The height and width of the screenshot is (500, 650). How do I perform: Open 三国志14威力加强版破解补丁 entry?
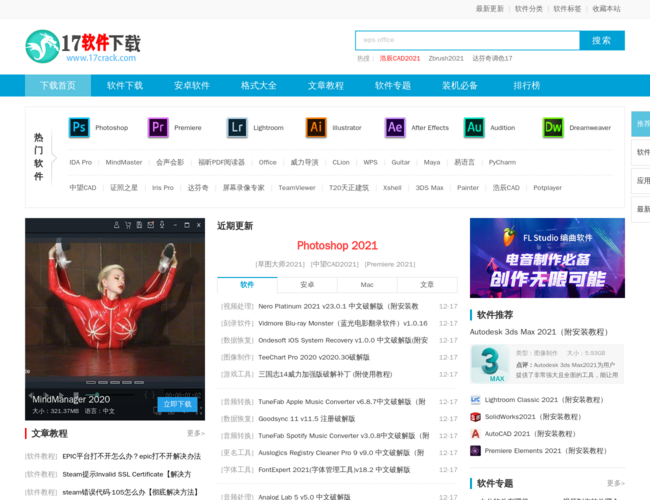coord(325,374)
